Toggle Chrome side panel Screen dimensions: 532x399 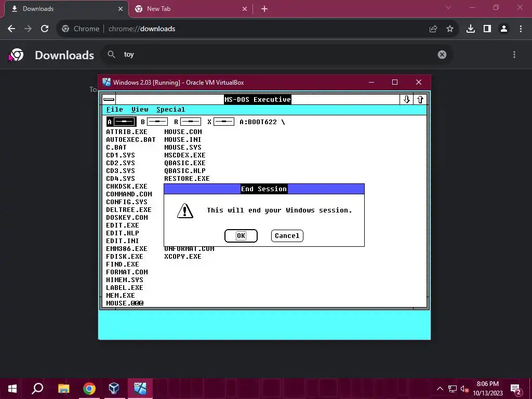(x=487, y=29)
